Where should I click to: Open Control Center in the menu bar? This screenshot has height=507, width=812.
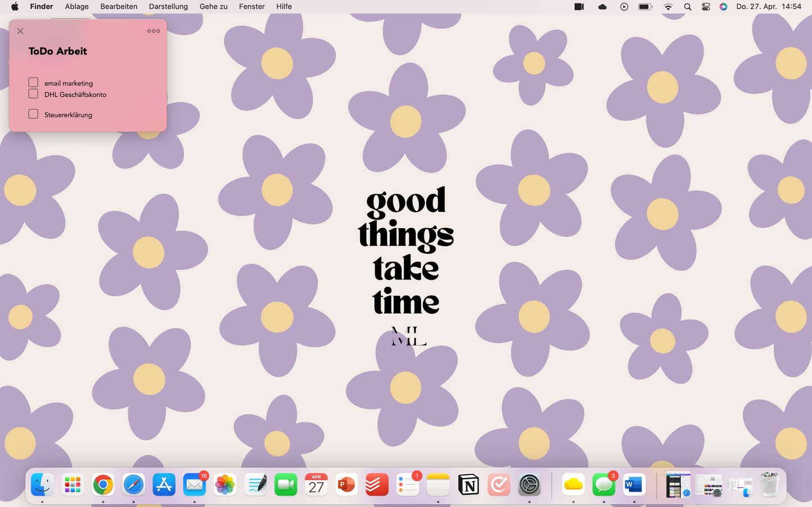tap(706, 7)
